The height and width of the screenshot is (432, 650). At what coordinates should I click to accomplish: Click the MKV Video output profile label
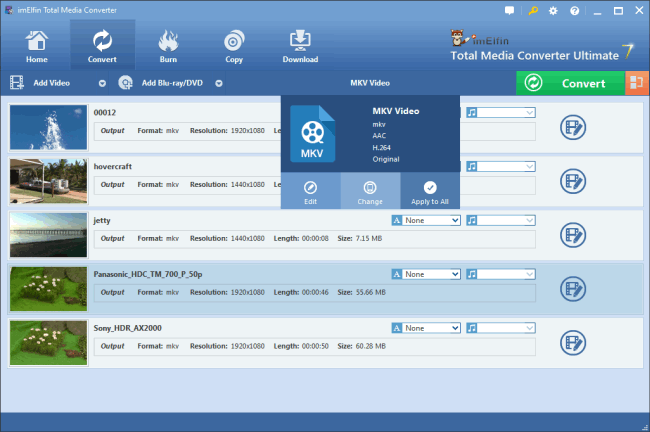pyautogui.click(x=370, y=83)
